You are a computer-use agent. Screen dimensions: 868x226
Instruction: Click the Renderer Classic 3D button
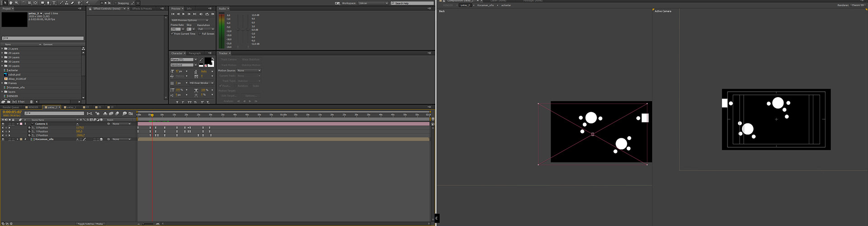(x=858, y=5)
